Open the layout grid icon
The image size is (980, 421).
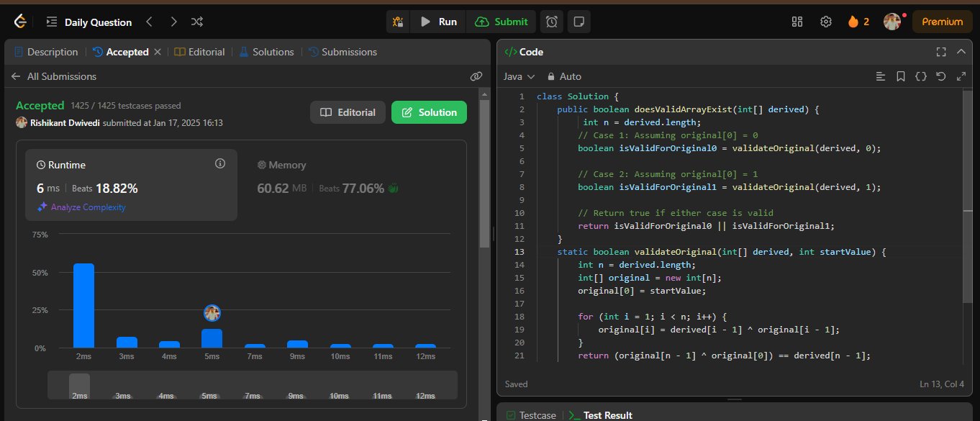pos(797,22)
